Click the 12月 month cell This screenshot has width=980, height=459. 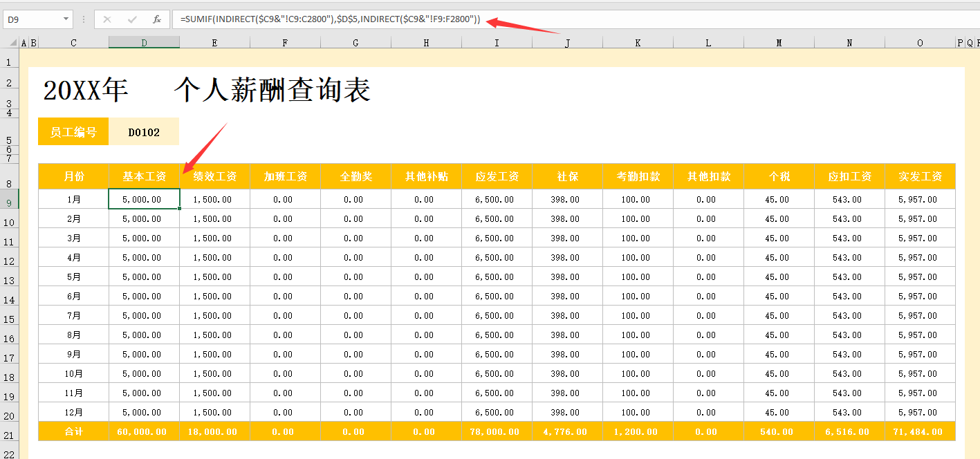point(73,412)
